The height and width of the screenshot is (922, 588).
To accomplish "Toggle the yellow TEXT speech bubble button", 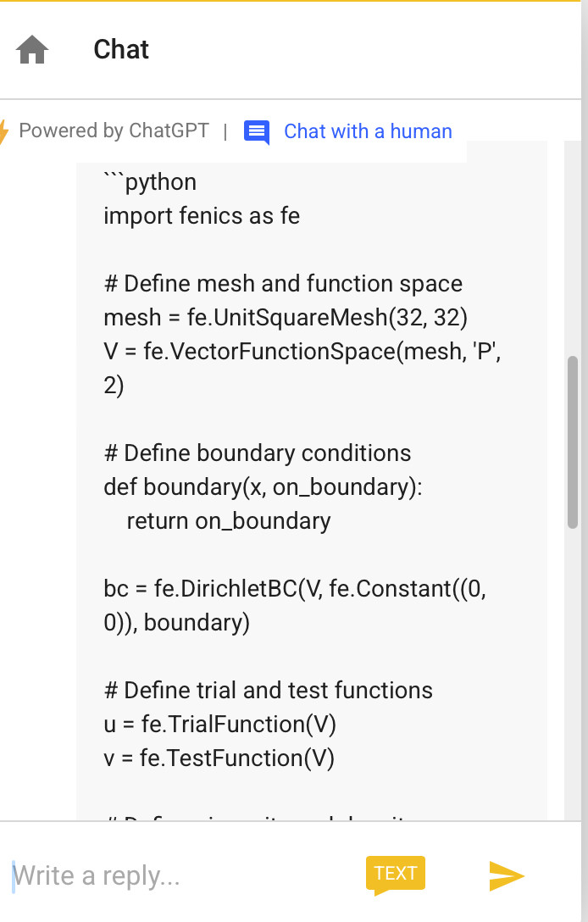I will coord(395,875).
